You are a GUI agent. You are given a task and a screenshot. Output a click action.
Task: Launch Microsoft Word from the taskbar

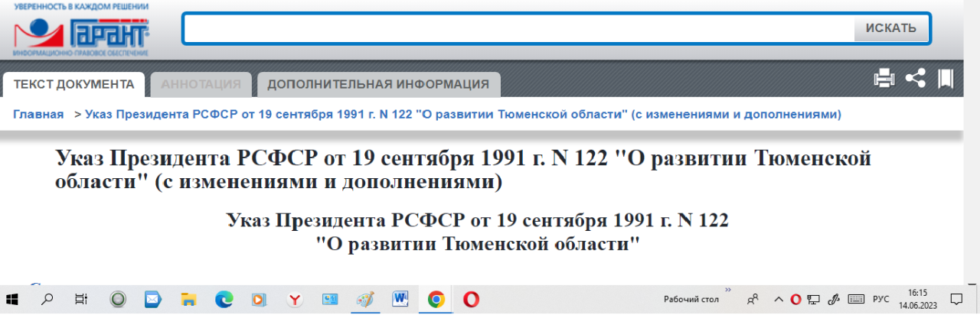(400, 300)
